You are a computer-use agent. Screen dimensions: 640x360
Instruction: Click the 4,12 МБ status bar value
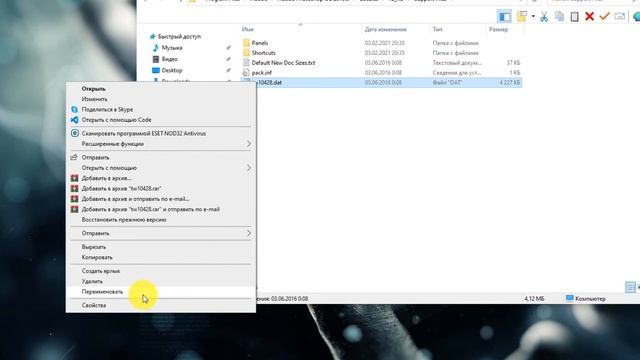coord(534,299)
